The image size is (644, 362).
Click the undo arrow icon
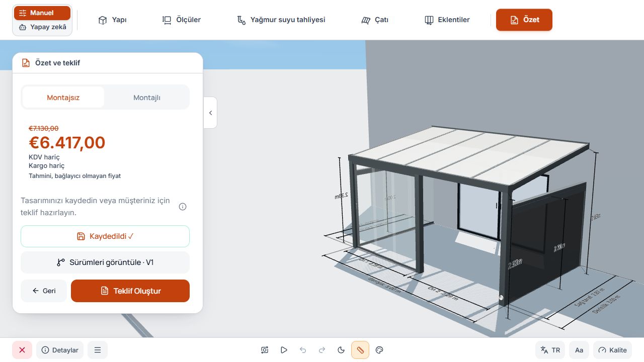(303, 350)
